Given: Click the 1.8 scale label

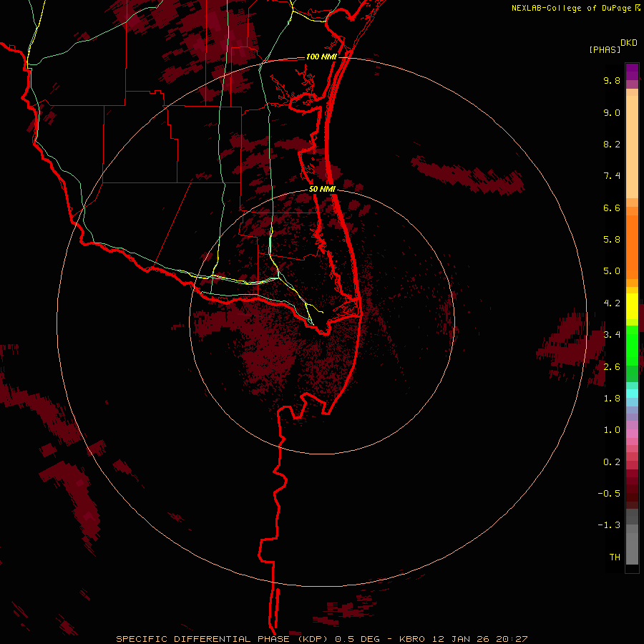Looking at the screenshot, I should click(612, 399).
